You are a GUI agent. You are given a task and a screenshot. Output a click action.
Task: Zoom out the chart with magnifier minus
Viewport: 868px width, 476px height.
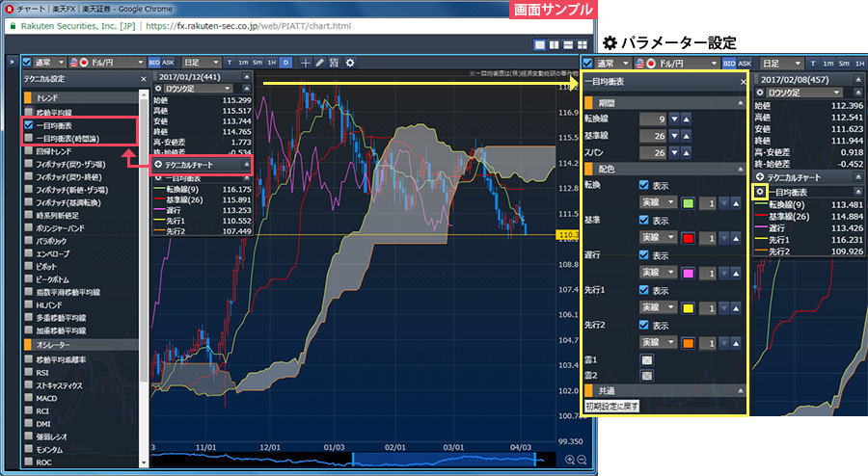[582, 460]
